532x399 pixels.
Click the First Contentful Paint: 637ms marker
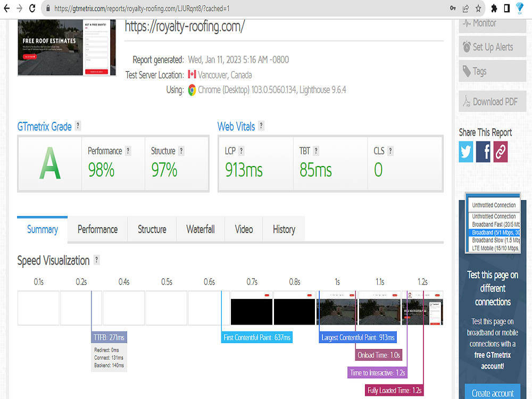(257, 337)
